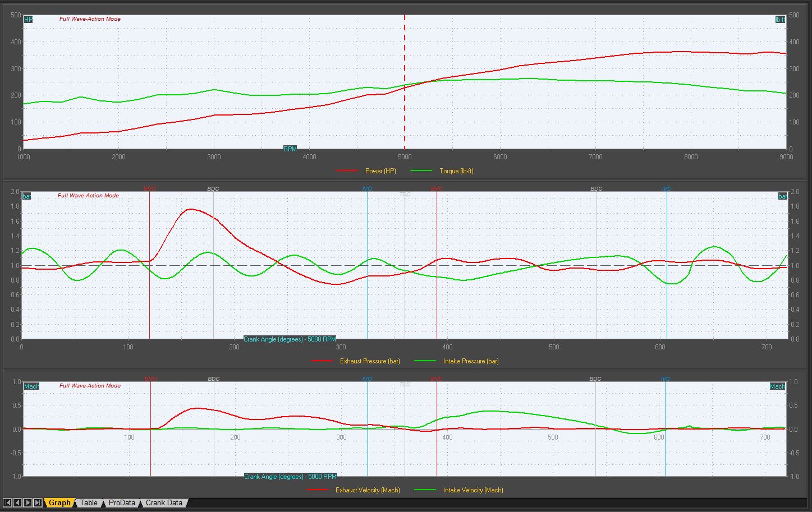Click the next tab arrow icon
This screenshot has height=512, width=812.
pyautogui.click(x=27, y=502)
